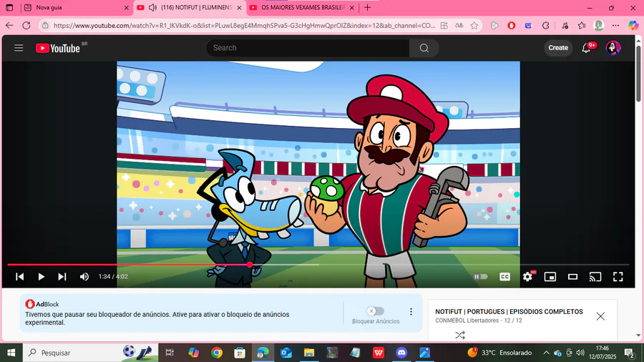
Task: Open the taskbar clock and date
Action: [602, 353]
